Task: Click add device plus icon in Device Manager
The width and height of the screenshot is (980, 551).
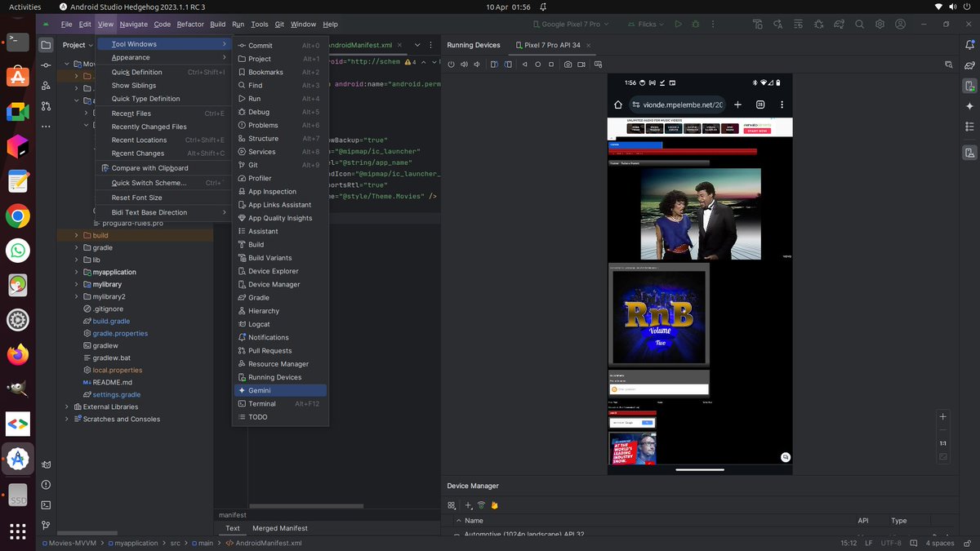Action: click(x=469, y=505)
